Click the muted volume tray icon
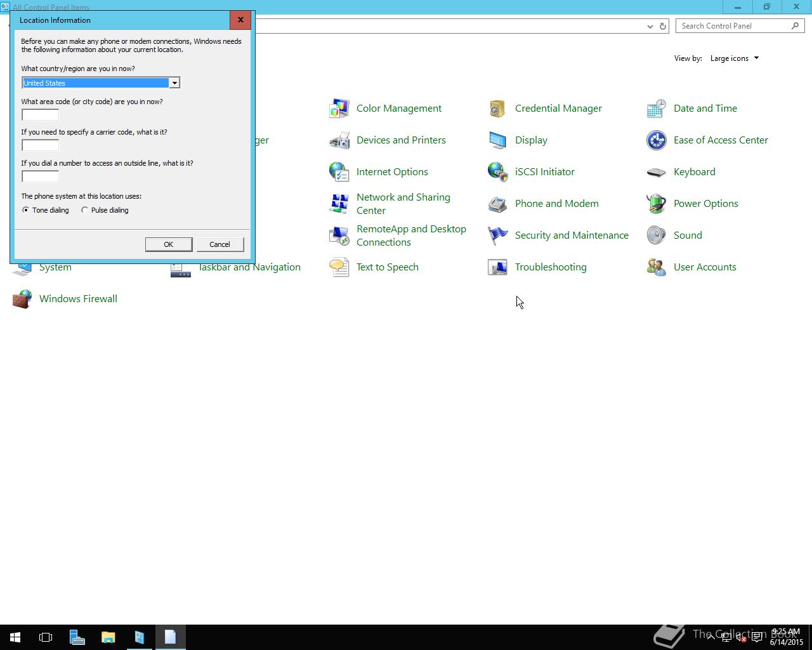Viewport: 812px width, 650px height. point(741,637)
